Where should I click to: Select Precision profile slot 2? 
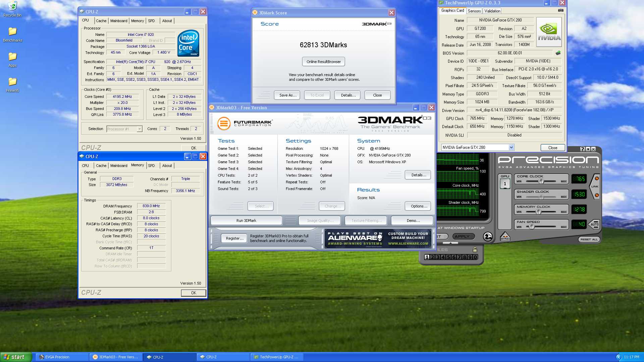(x=432, y=257)
